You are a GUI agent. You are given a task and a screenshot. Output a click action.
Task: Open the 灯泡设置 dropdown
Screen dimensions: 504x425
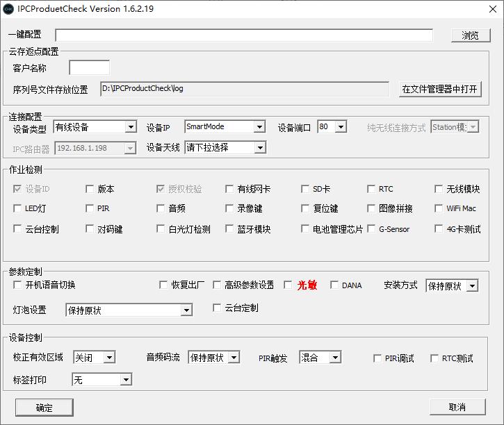(x=187, y=310)
